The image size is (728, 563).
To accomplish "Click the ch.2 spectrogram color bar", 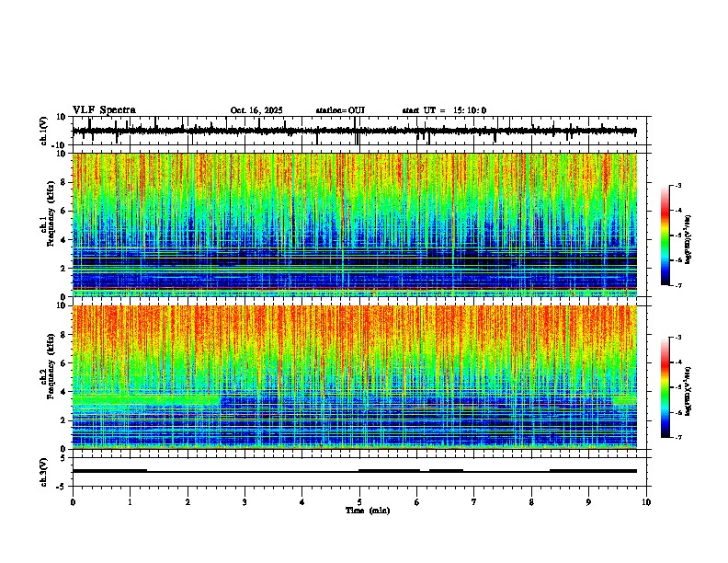I will click(665, 387).
